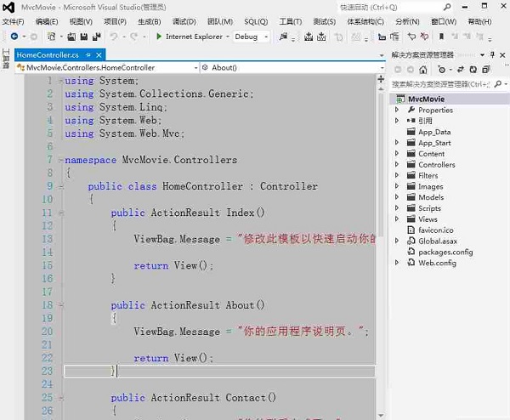Click the Quick Launch search magnifier icon
The height and width of the screenshot is (420, 510).
coord(448,7)
